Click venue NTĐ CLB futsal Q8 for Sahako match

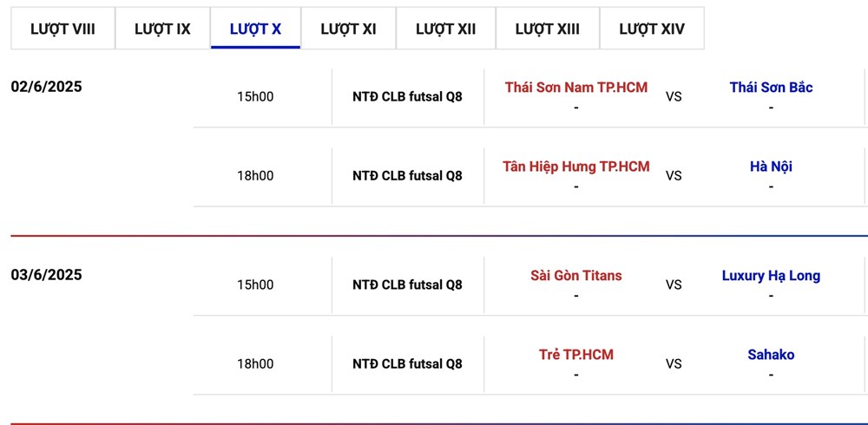point(407,364)
